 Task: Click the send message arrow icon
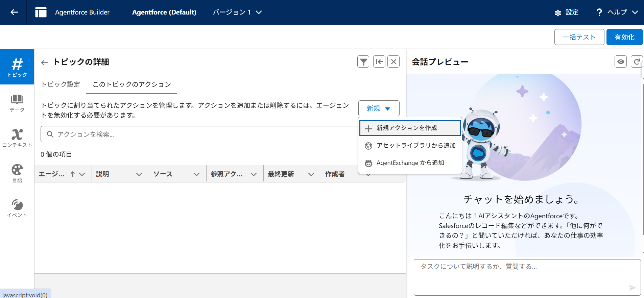633,288
